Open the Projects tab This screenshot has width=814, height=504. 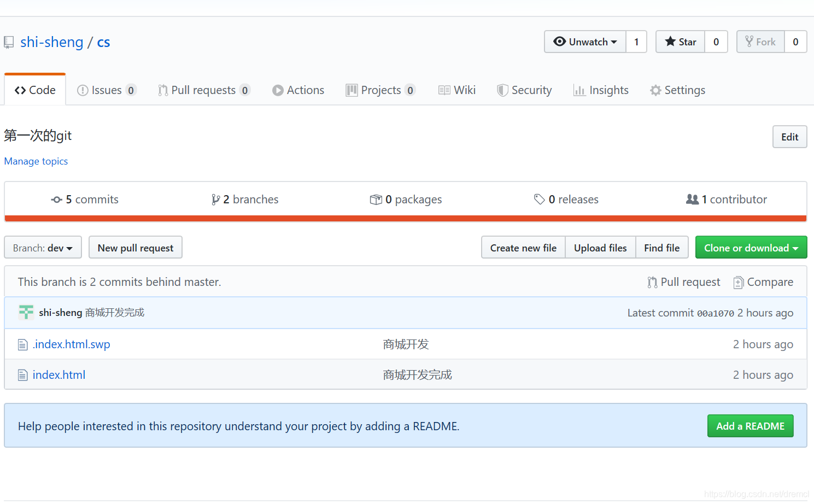point(380,90)
